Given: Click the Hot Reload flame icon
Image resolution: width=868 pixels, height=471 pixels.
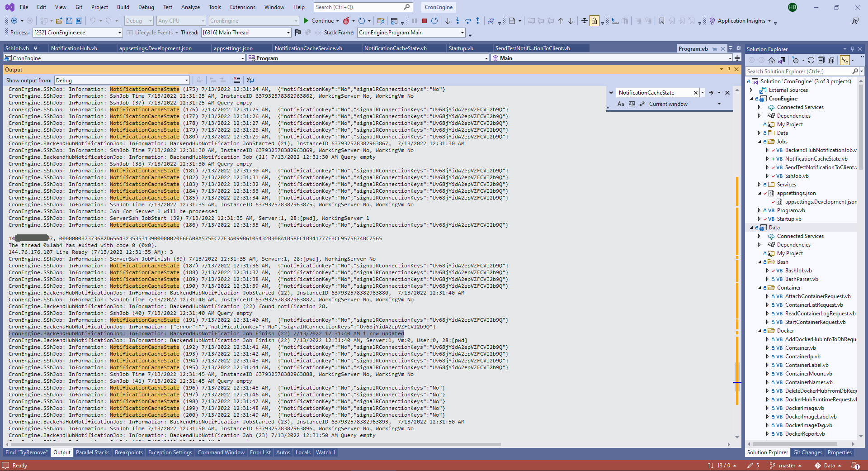Looking at the screenshot, I should click(x=346, y=21).
